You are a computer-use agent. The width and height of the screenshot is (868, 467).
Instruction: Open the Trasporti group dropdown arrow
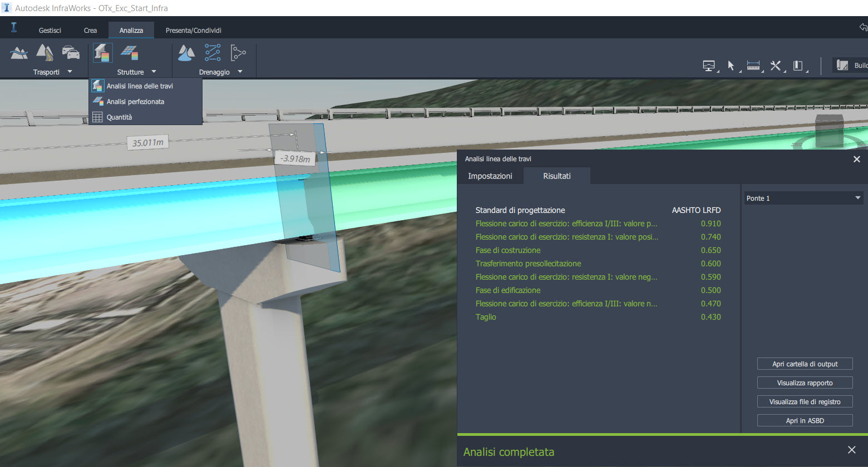click(70, 71)
